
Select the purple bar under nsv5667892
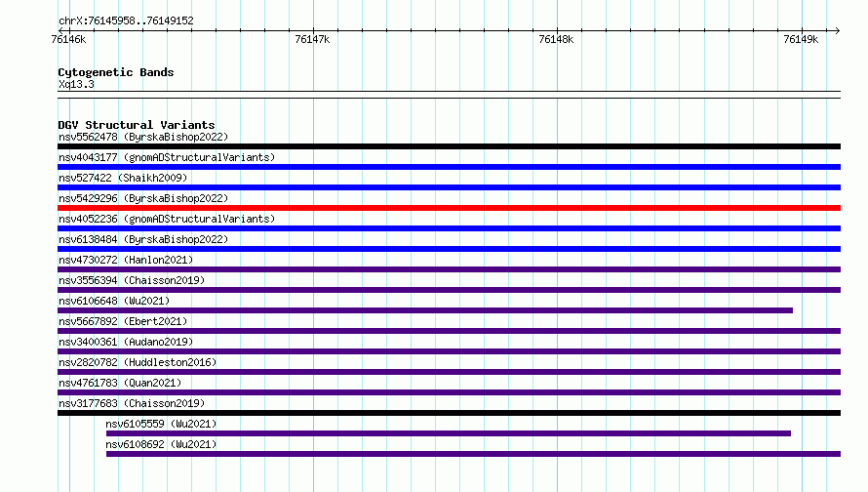tap(449, 331)
